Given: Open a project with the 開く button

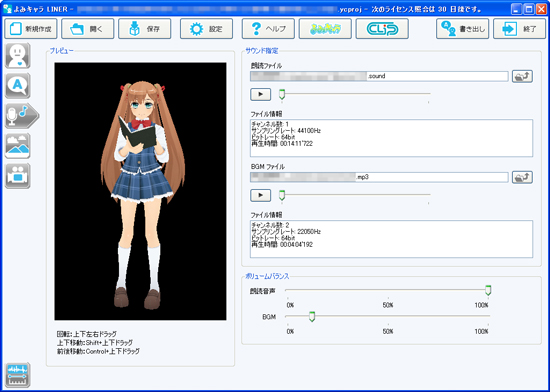Looking at the screenshot, I should (88, 29).
